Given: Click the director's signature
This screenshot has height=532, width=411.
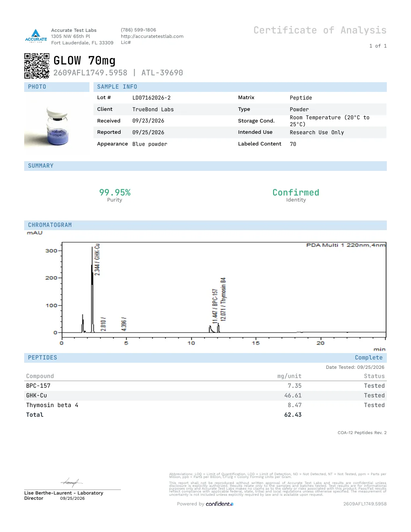Looking at the screenshot, I should pos(72,482).
